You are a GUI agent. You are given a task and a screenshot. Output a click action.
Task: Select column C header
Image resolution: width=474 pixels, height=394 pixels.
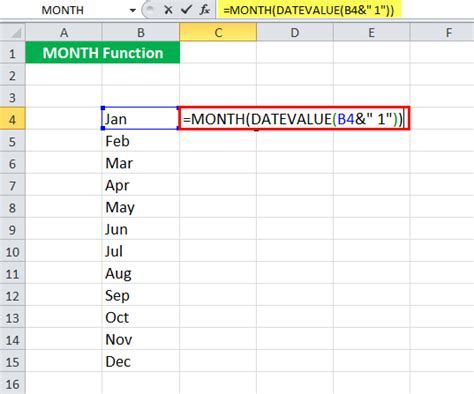tap(218, 33)
